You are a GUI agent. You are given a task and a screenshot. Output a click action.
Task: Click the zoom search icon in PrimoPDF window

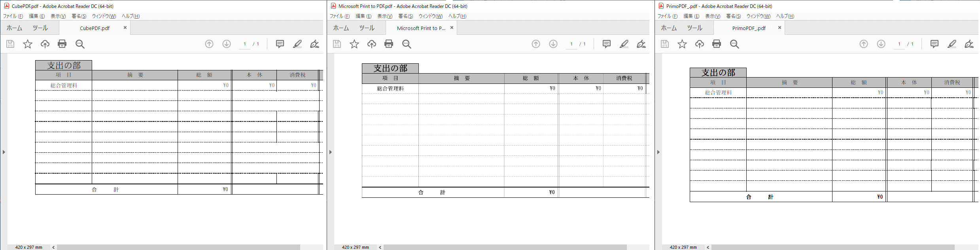pos(734,44)
